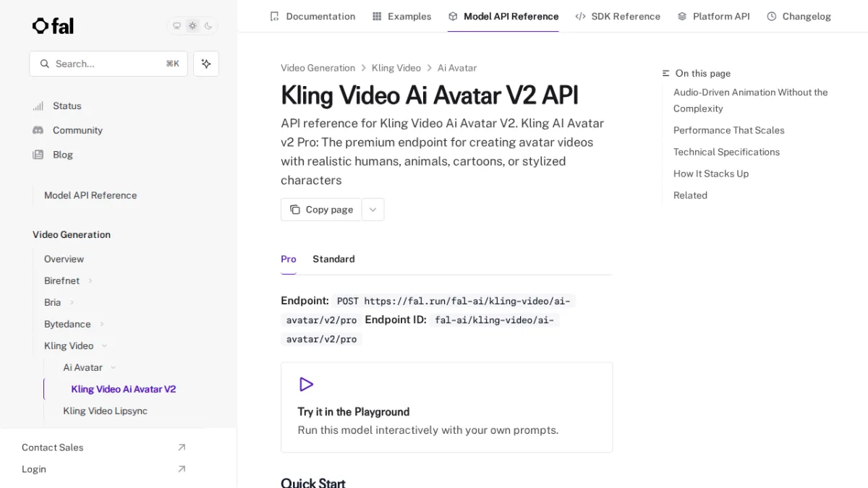Click the Copy page button
Image resolution: width=868 pixels, height=488 pixels.
[321, 210]
